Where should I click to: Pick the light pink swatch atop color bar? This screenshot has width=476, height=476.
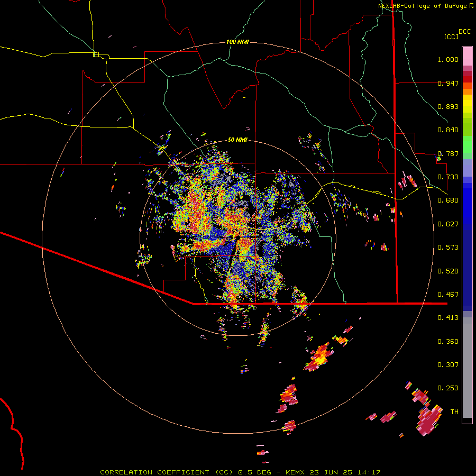coord(467,56)
